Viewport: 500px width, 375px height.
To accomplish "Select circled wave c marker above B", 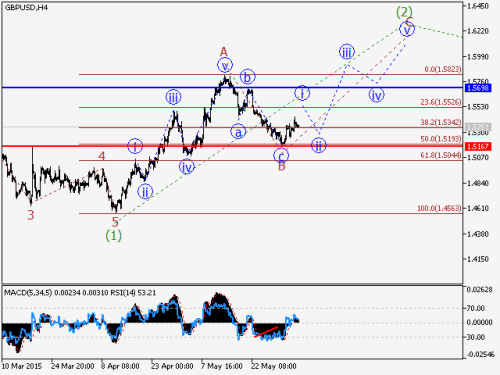I will pos(281,156).
